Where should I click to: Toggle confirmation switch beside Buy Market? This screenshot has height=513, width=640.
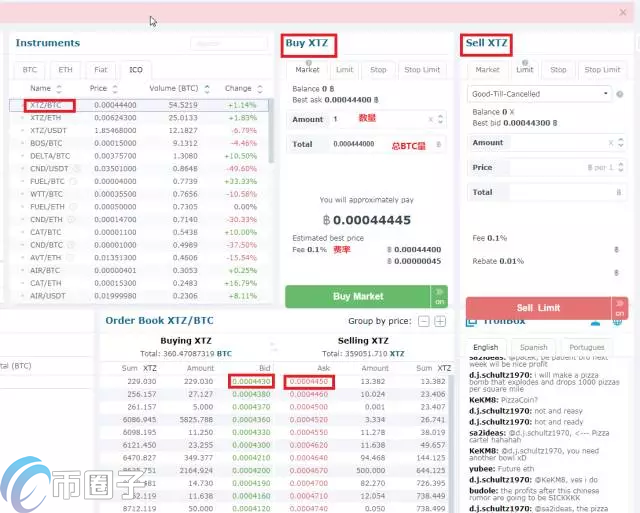pos(439,296)
